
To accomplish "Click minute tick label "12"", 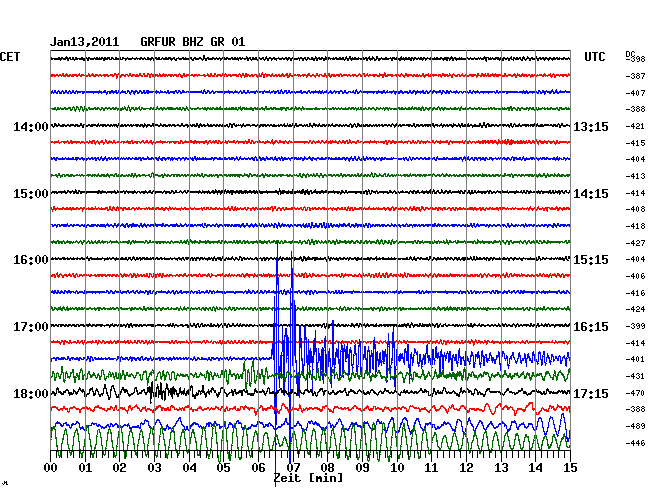I will 466,468.
